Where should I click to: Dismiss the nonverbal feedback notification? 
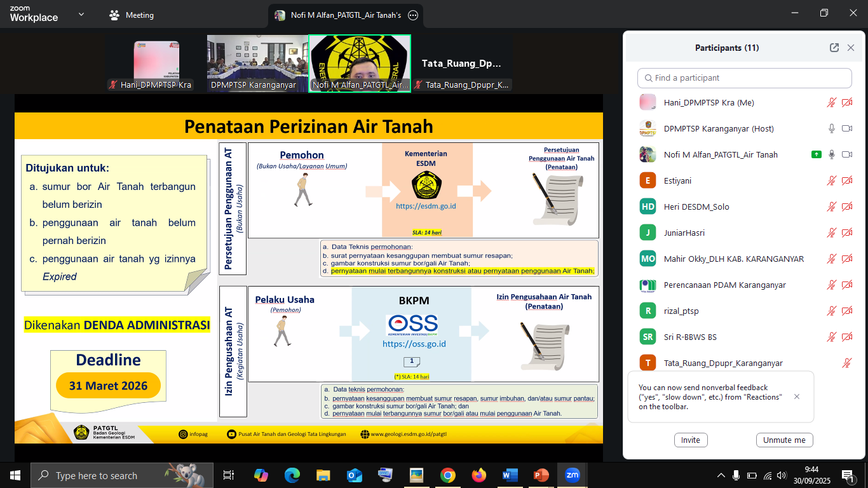(x=797, y=396)
